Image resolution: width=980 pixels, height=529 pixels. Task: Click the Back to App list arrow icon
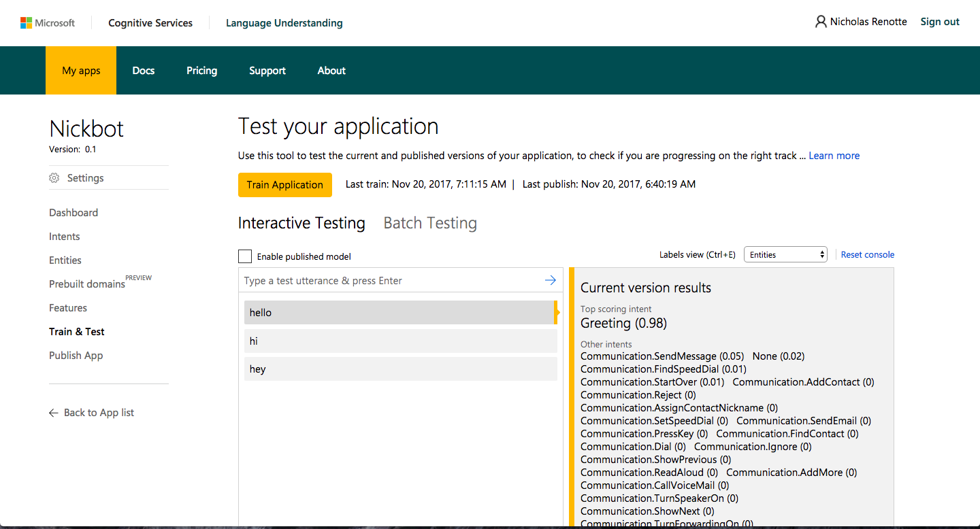click(x=54, y=413)
